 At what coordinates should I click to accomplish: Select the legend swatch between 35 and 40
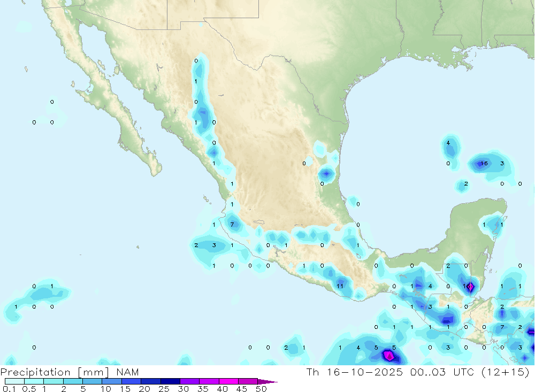209,381
